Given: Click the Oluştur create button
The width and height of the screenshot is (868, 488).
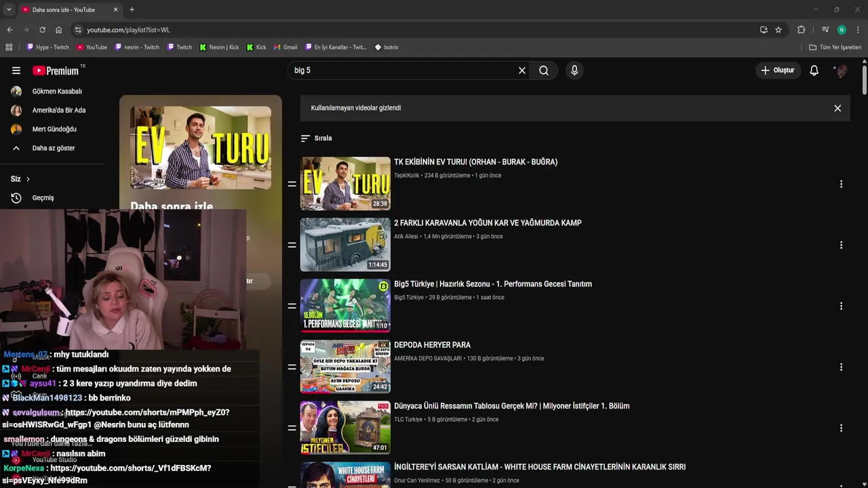Looking at the screenshot, I should click(777, 70).
